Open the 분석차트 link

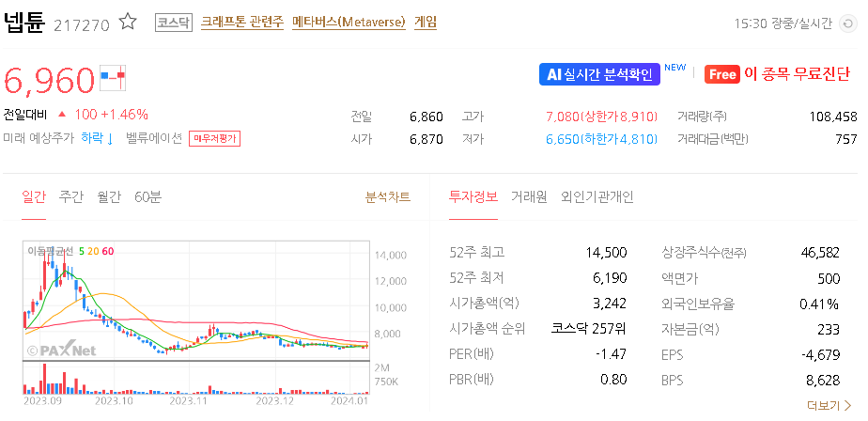coord(388,196)
